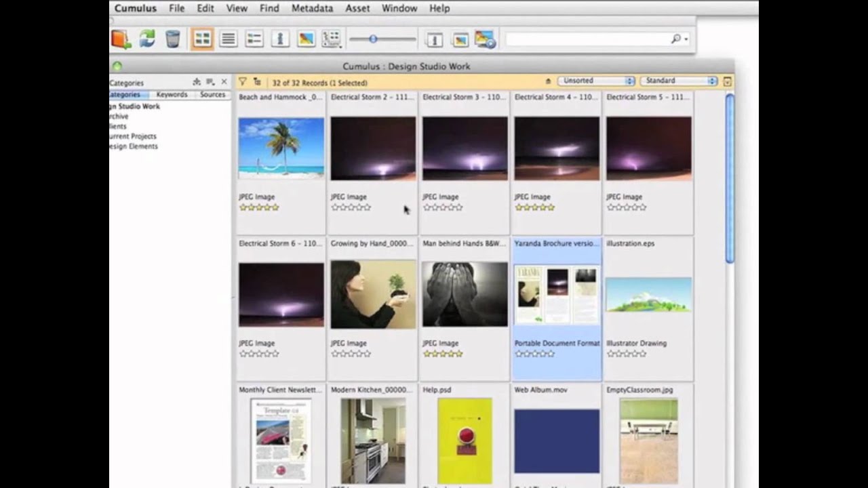Click the image with globe web icon

coord(486,39)
